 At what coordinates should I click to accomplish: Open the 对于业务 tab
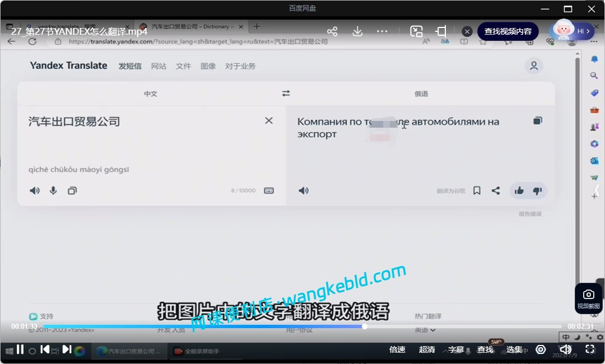pyautogui.click(x=240, y=66)
